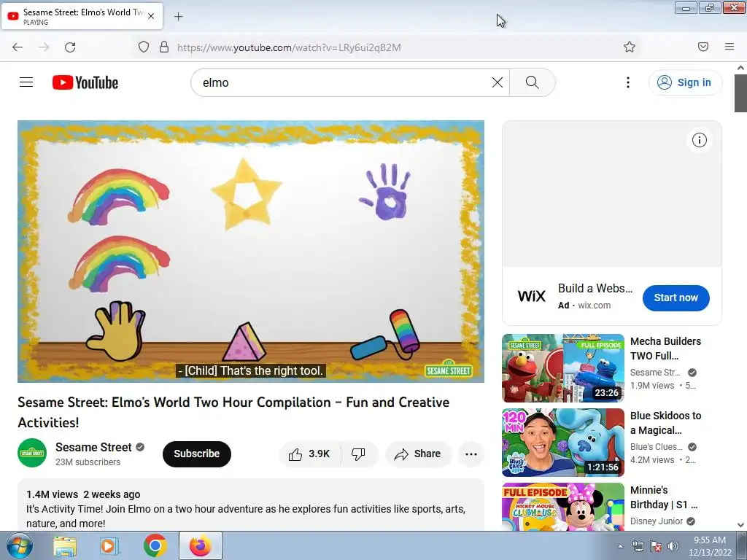
Task: Save page to Pocket
Action: pos(703,47)
